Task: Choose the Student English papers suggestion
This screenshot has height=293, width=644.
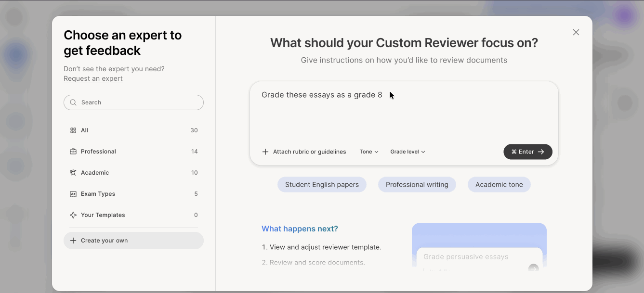Action: tap(322, 185)
